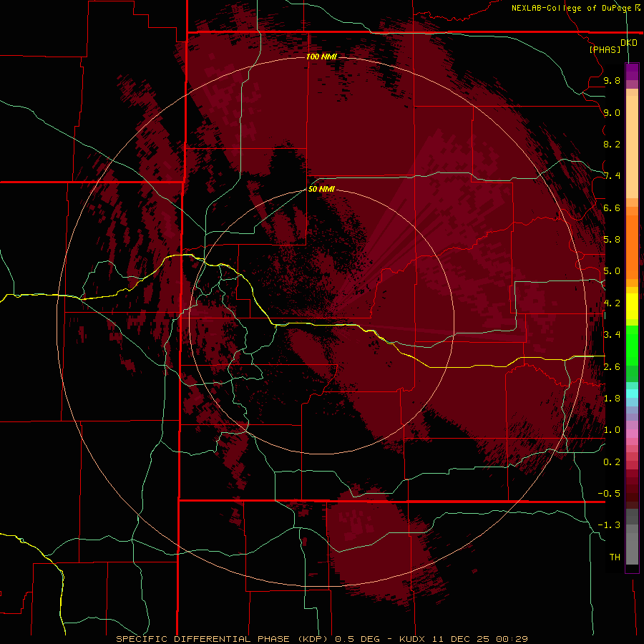Click the -1.3 value on the color scale
The image size is (644, 644).
(x=609, y=525)
